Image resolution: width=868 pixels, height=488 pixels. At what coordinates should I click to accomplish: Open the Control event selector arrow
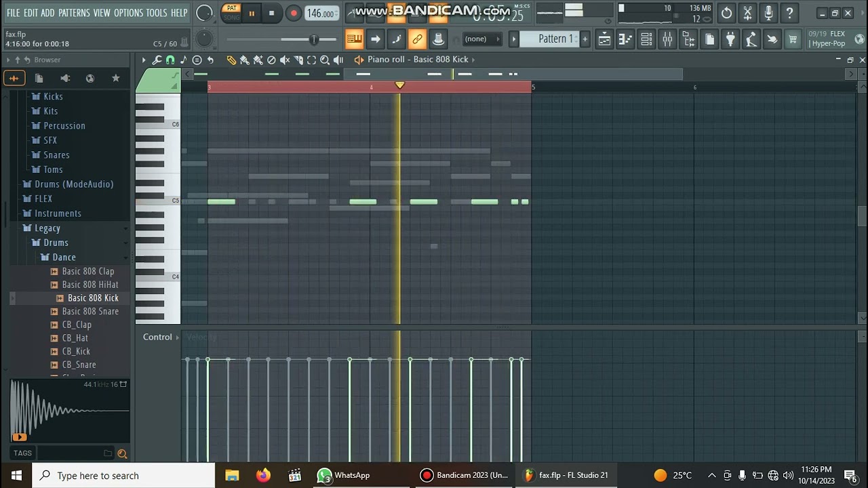coord(178,337)
